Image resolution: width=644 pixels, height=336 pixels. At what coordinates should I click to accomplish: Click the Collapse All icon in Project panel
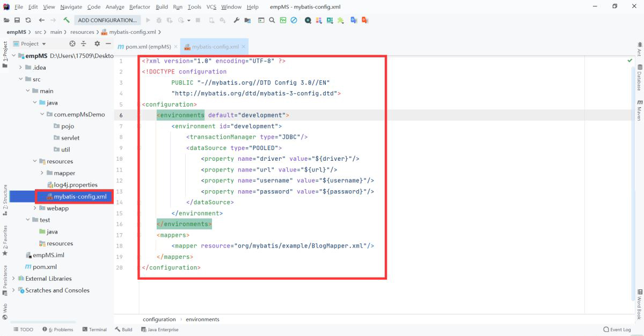tap(84, 43)
